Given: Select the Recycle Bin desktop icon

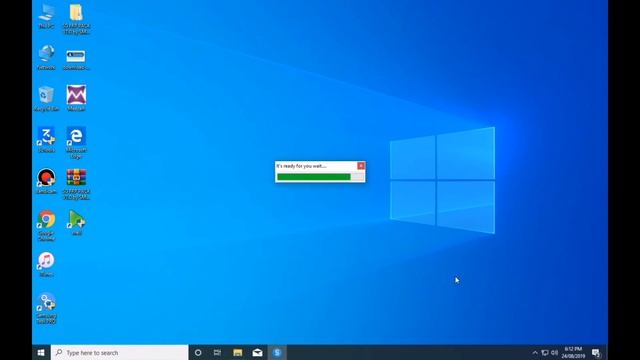Looking at the screenshot, I should [46, 99].
